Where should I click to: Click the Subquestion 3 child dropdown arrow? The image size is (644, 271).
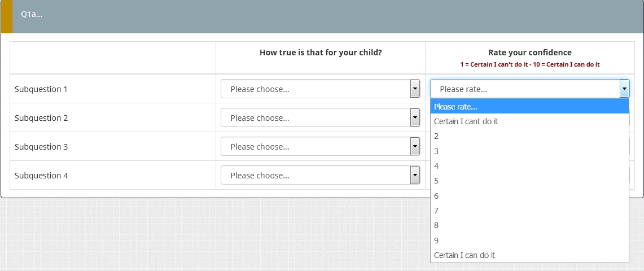click(415, 146)
